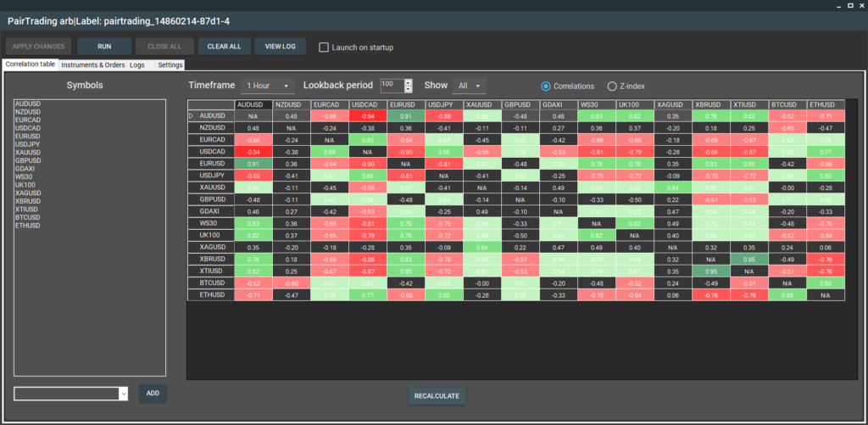Open the Settings tab

tap(169, 64)
